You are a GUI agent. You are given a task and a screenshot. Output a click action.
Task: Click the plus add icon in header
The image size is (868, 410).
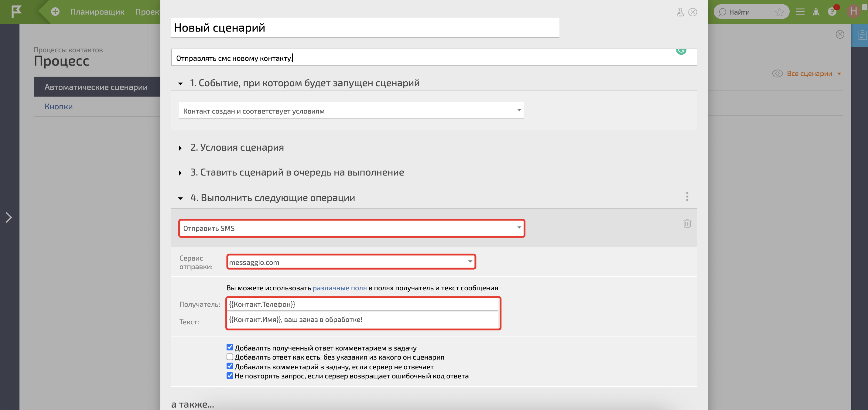[x=55, y=12]
